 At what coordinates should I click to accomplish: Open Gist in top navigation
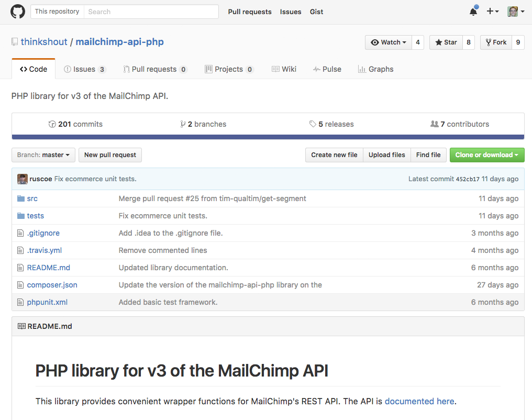pyautogui.click(x=316, y=12)
